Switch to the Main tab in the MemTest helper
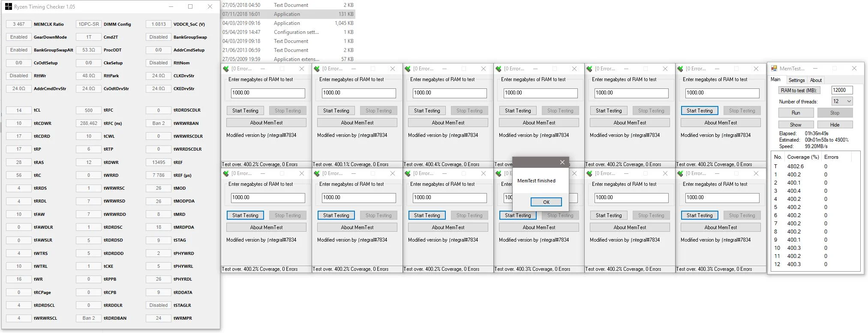Image resolution: width=868 pixels, height=333 pixels. [x=775, y=80]
